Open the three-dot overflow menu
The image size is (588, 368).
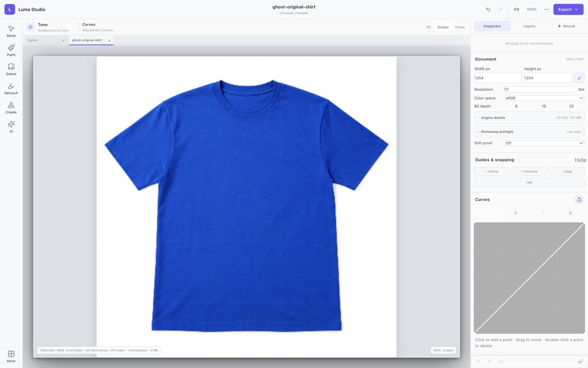[x=546, y=10]
